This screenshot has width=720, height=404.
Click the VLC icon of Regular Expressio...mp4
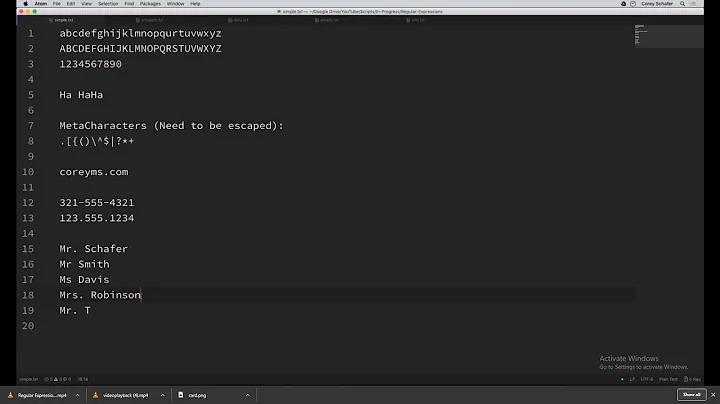click(10, 395)
